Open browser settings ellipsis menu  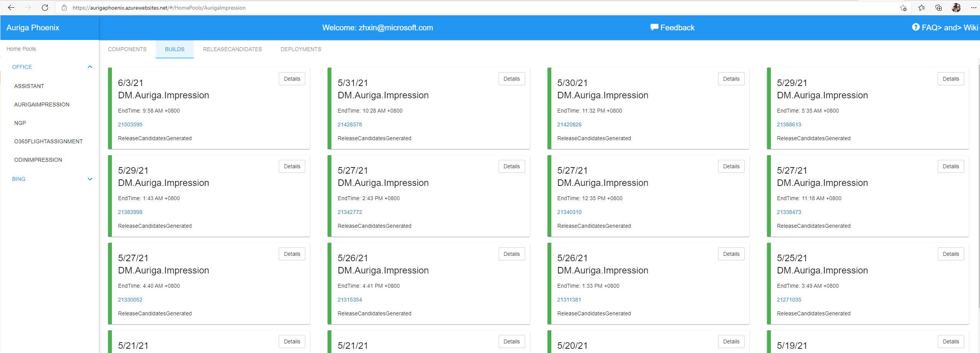point(973,8)
